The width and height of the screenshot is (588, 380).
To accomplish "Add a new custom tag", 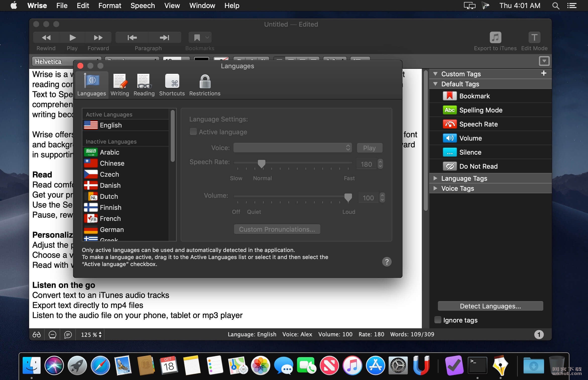I will [x=544, y=73].
